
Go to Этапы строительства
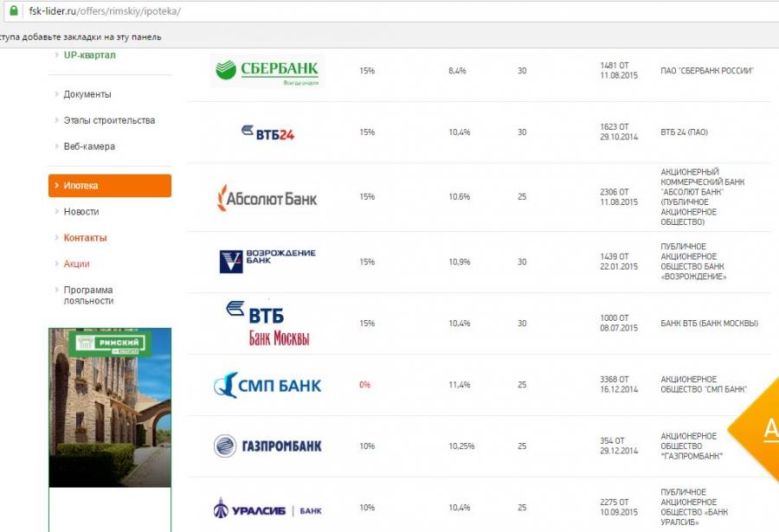(109, 120)
